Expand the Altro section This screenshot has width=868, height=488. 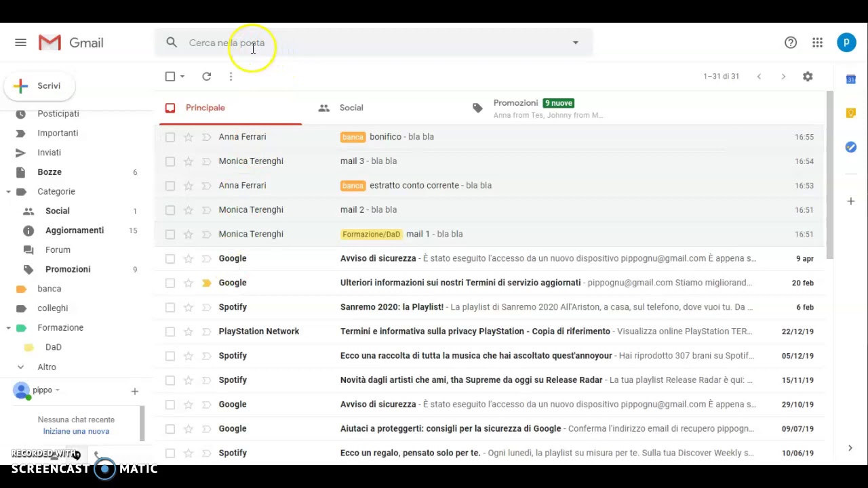[x=20, y=367]
